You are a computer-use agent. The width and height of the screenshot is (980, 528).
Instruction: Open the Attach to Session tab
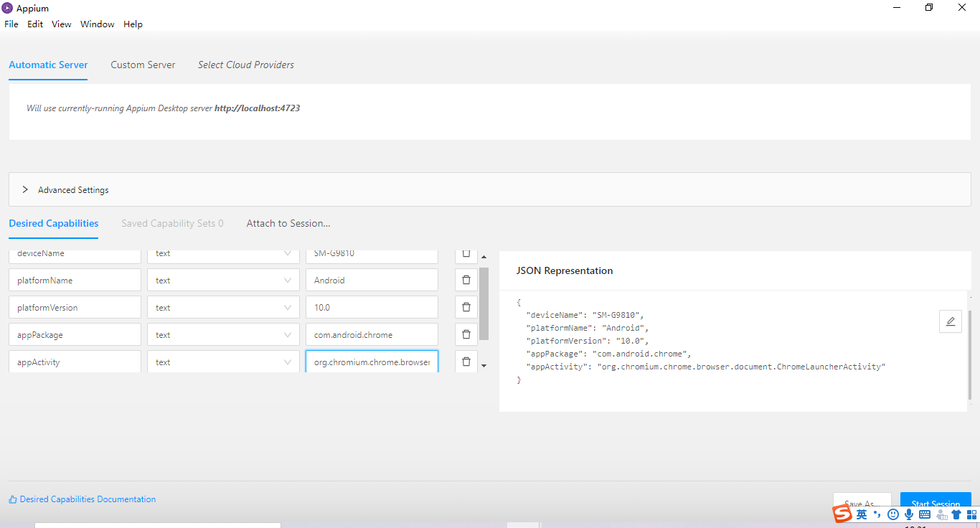pos(288,223)
